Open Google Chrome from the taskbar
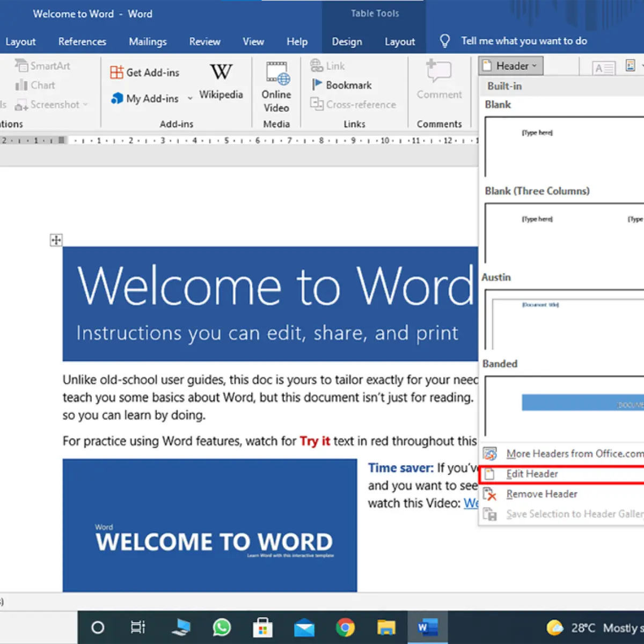The image size is (644, 644). pos(345,627)
